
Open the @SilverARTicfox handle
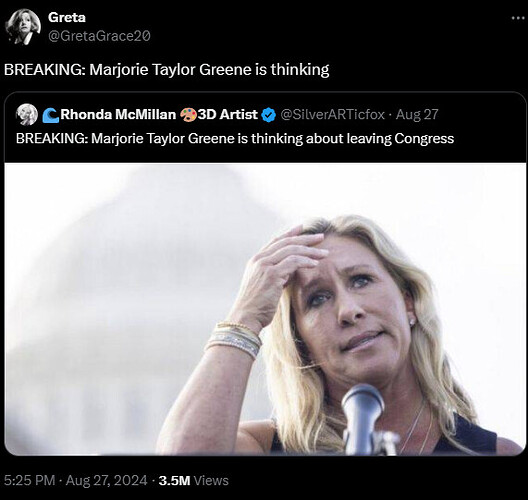332,114
